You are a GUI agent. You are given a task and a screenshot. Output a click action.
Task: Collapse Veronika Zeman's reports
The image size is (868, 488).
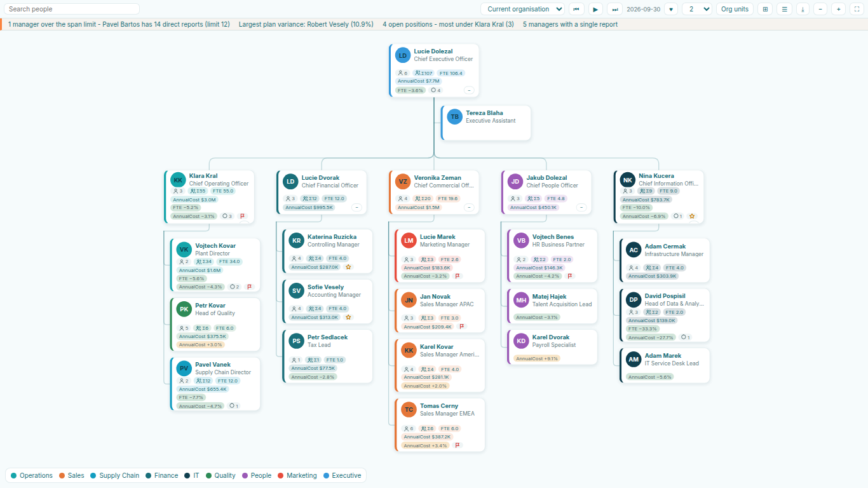[x=469, y=207]
